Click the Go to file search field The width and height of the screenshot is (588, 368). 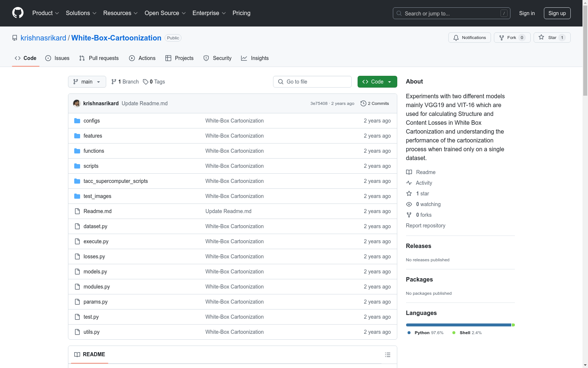coord(312,82)
